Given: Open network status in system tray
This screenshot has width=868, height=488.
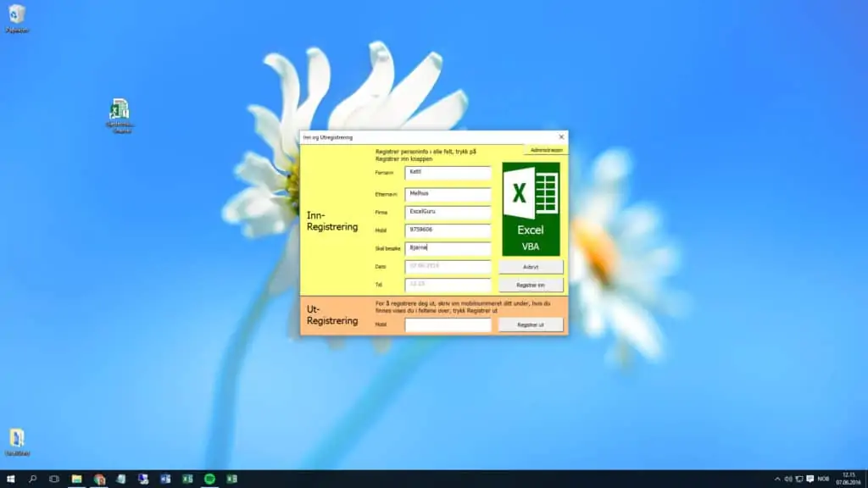Looking at the screenshot, I should point(798,480).
